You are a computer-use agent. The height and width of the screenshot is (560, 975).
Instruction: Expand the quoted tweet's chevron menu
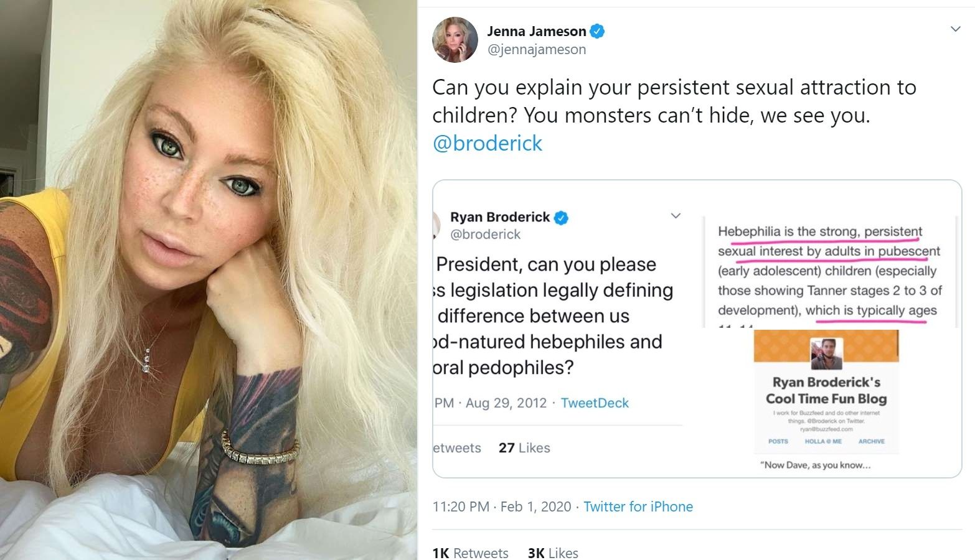click(x=676, y=216)
